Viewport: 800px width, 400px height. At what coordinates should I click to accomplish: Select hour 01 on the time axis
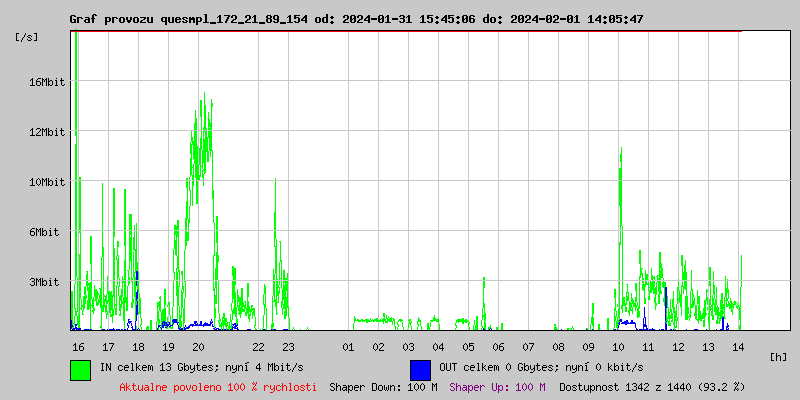[348, 347]
